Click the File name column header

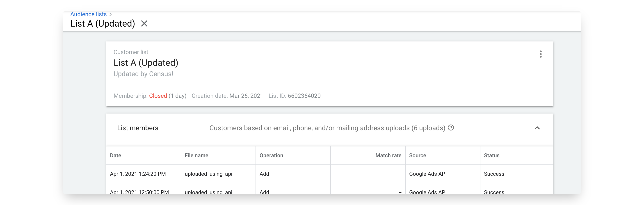pos(196,155)
